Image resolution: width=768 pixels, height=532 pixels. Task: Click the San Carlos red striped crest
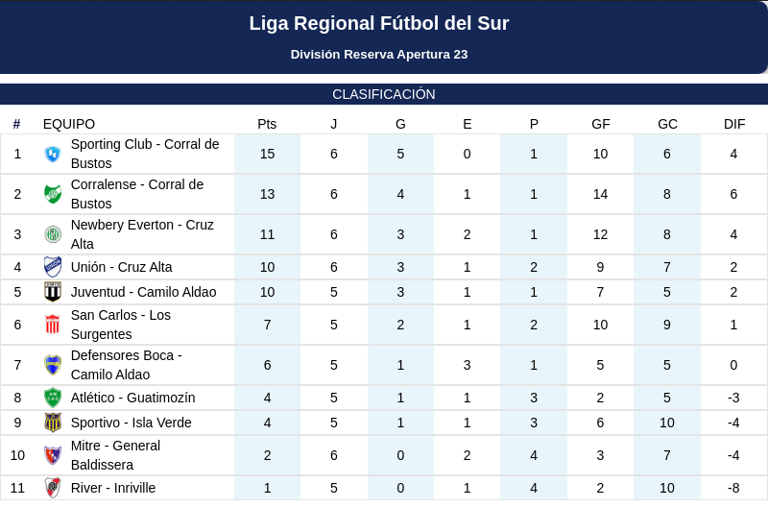click(53, 325)
